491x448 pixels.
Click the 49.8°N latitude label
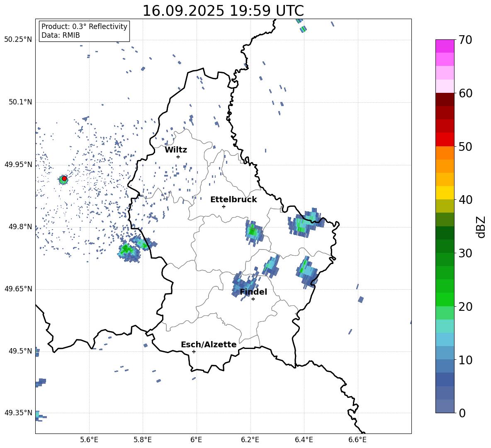(x=20, y=227)
